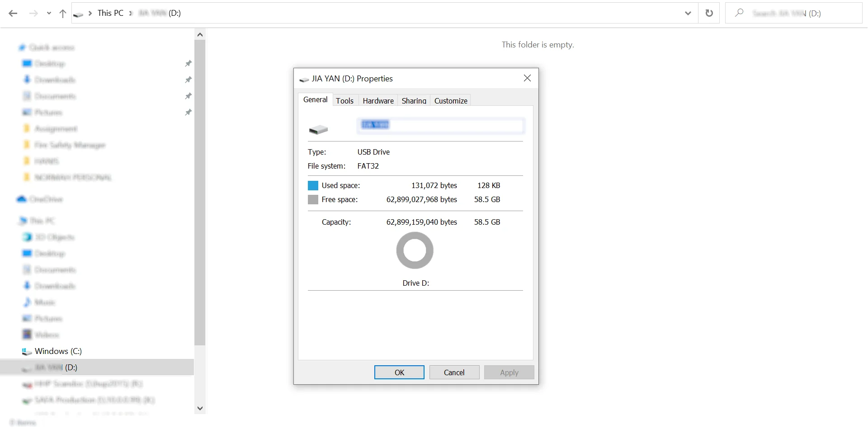
Task: Open the Music note icon in sidebar
Action: 27,302
